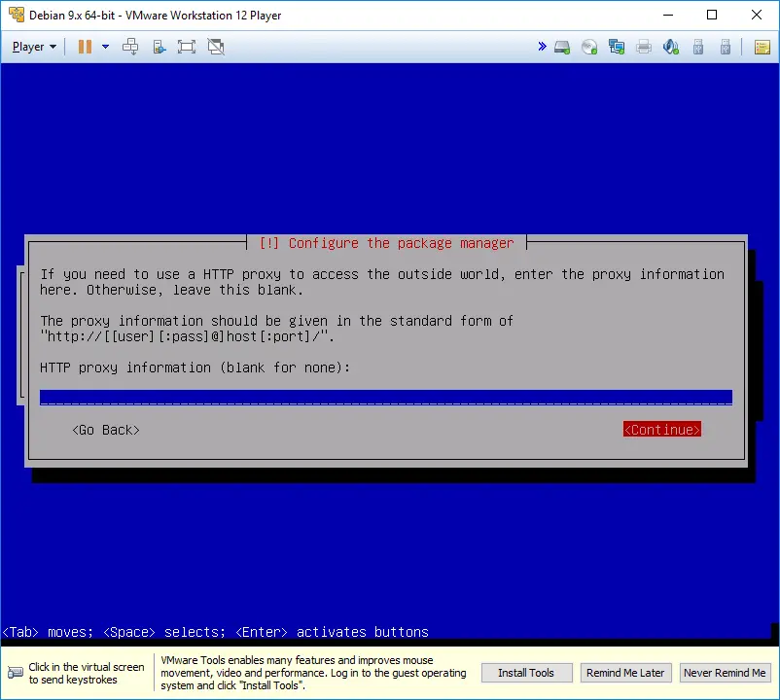Maximize the VMware Player window
This screenshot has width=780, height=700.
coord(712,15)
